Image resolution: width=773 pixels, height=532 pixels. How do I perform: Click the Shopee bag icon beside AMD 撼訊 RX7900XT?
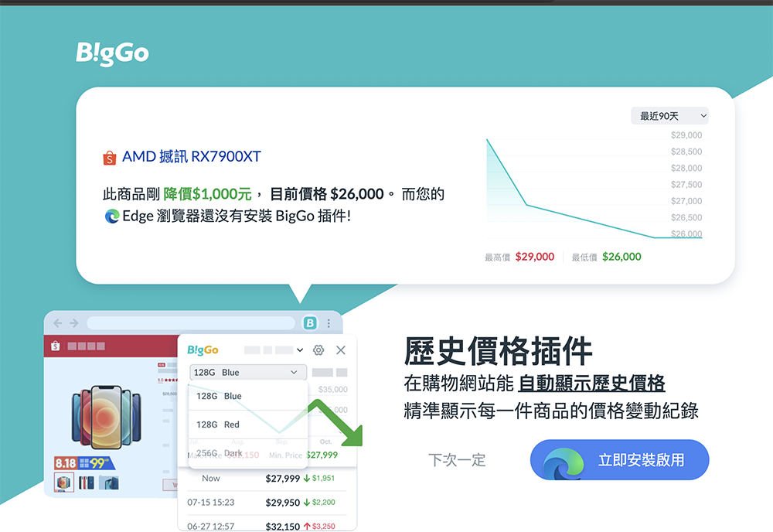(110, 158)
